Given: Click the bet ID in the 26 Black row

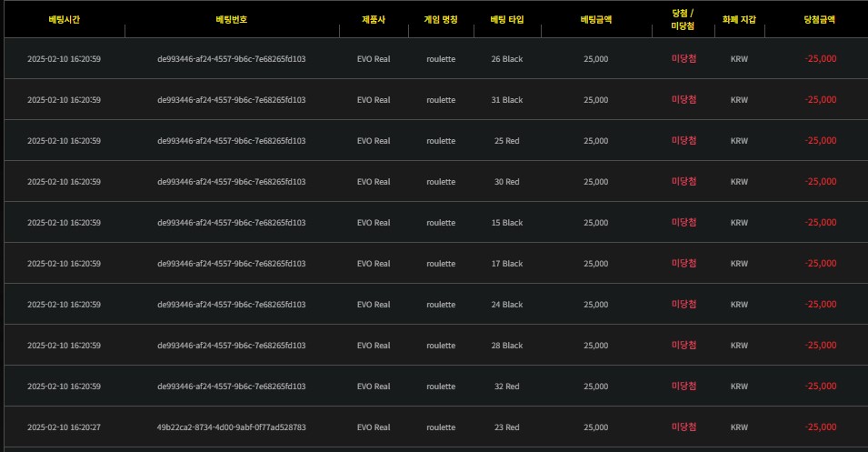Looking at the screenshot, I should [x=232, y=59].
